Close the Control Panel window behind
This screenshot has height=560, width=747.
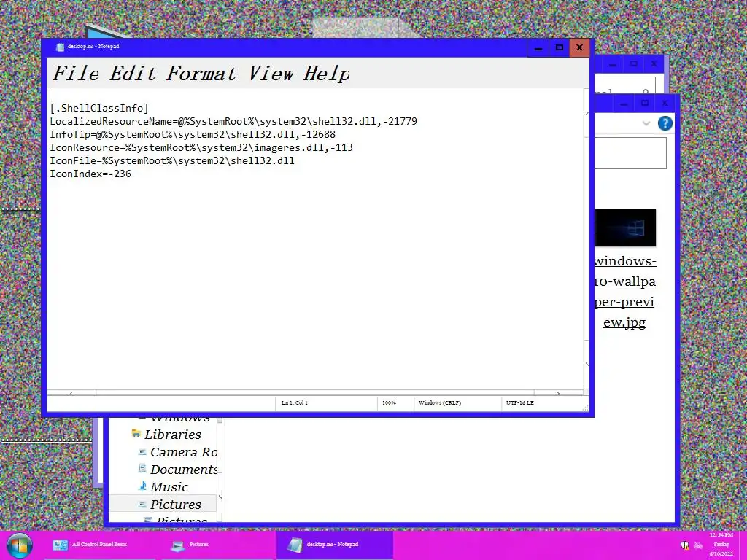click(x=654, y=63)
